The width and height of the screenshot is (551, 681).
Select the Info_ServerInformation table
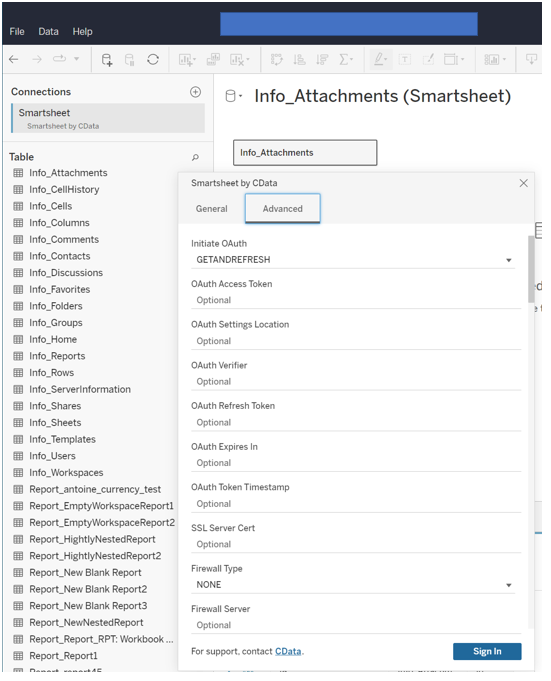coord(80,390)
